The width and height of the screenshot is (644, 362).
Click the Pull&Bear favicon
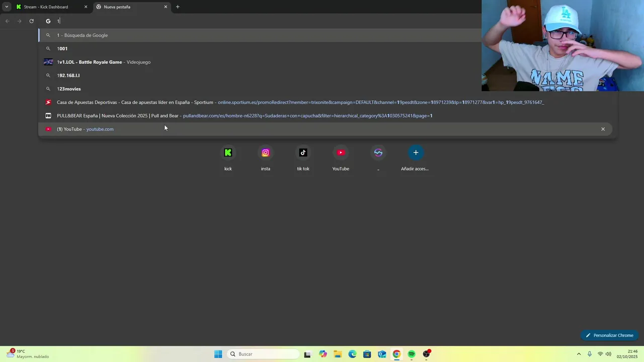coord(48,116)
